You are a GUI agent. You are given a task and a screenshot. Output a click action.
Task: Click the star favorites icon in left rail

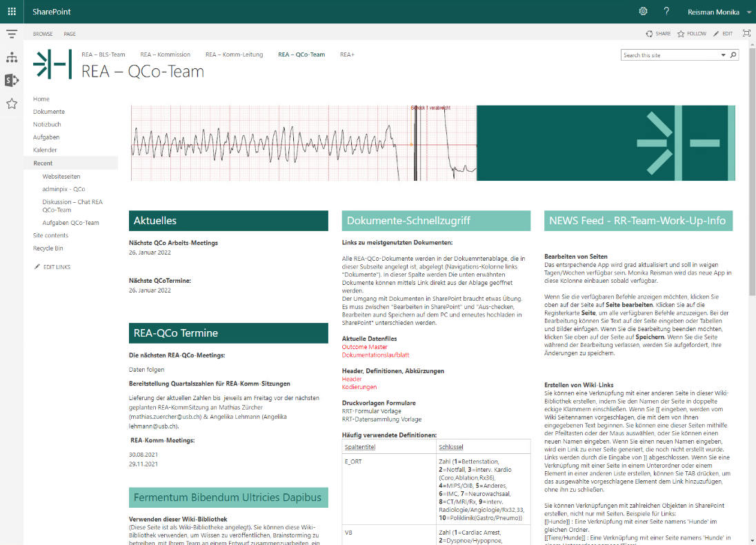tap(12, 104)
